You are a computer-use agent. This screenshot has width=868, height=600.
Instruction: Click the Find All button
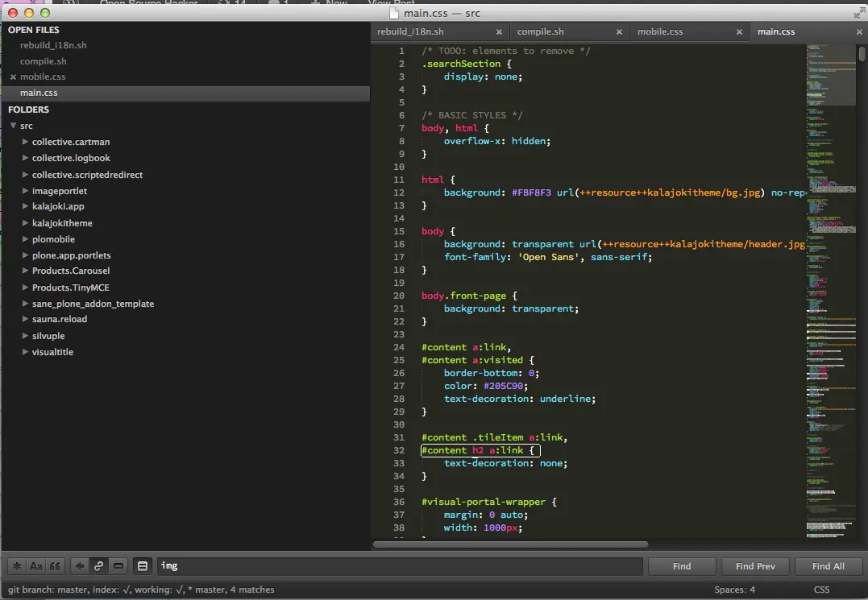829,565
